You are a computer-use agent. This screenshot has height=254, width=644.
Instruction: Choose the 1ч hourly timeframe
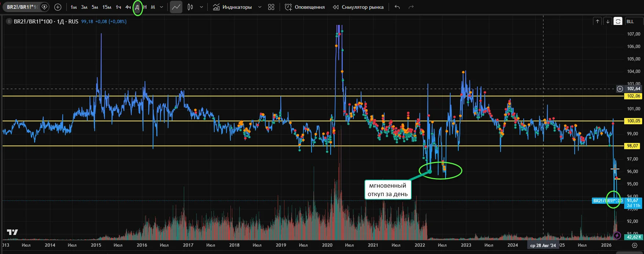(118, 7)
